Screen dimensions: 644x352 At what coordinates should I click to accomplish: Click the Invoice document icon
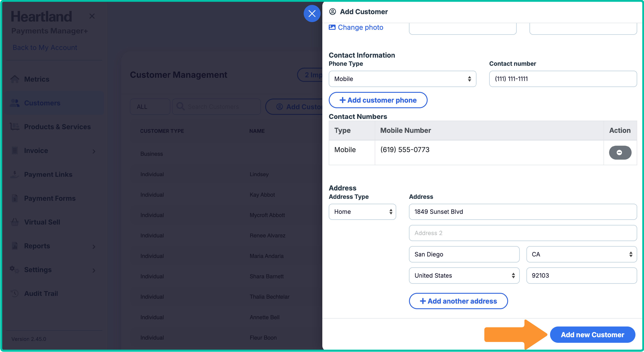click(x=15, y=150)
